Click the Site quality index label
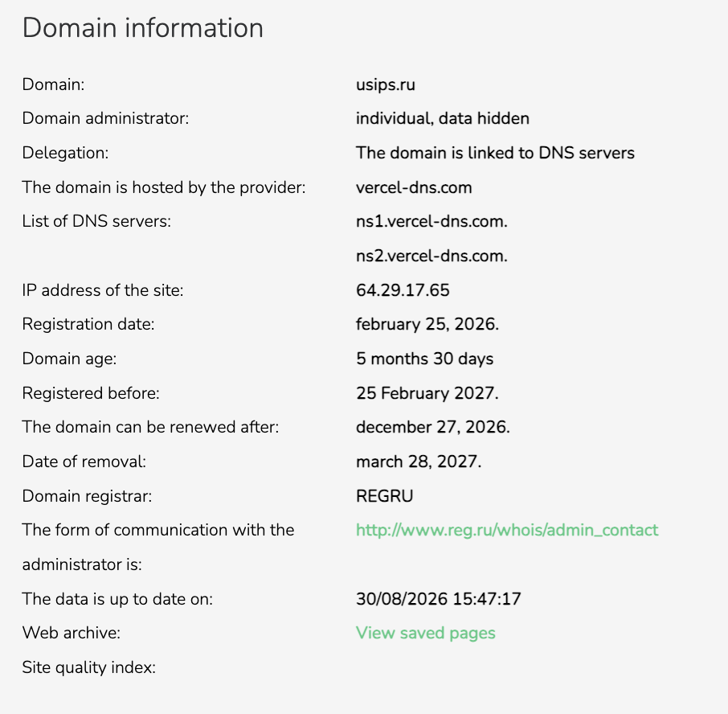The height and width of the screenshot is (714, 728). tap(88, 667)
